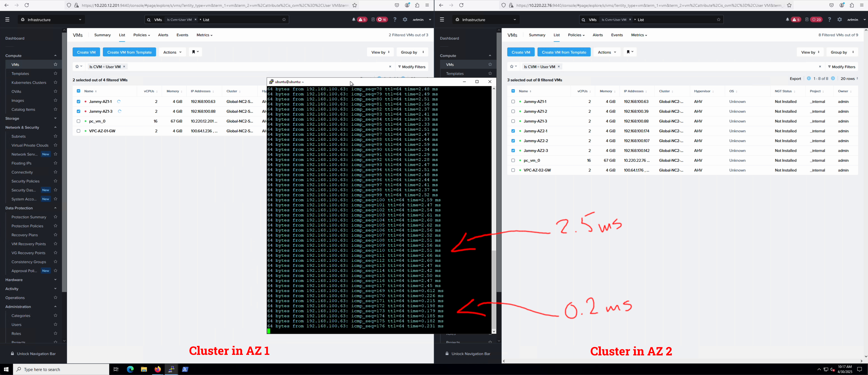Image resolution: width=868 pixels, height=375 pixels.
Task: Star Floating IPs in AZ 1 sidebar
Action: pos(56,163)
